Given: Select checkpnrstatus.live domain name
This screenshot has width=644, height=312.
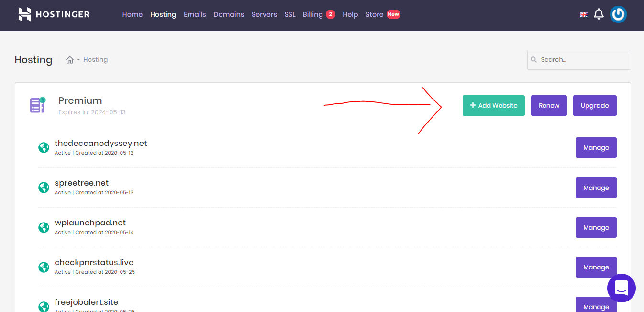Looking at the screenshot, I should coord(94,262).
